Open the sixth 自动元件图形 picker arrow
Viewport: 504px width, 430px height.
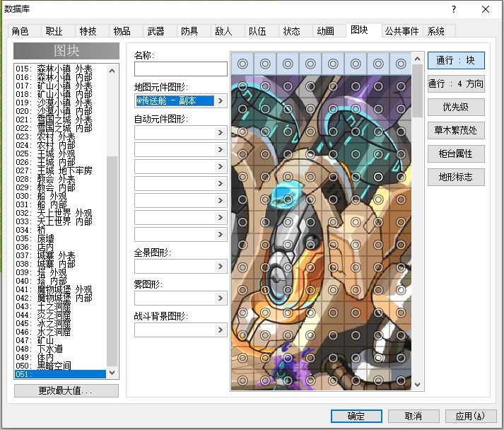click(221, 218)
